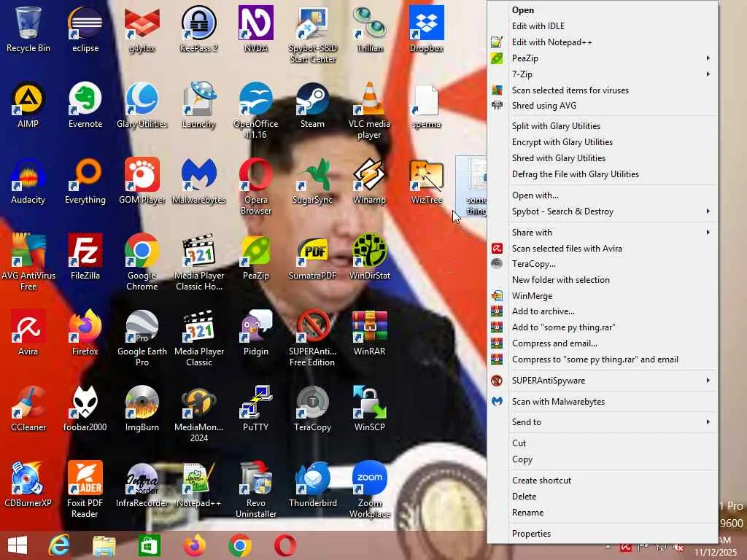The height and width of the screenshot is (560, 747).
Task: Click the foobar2000 desktop icon
Action: click(85, 408)
